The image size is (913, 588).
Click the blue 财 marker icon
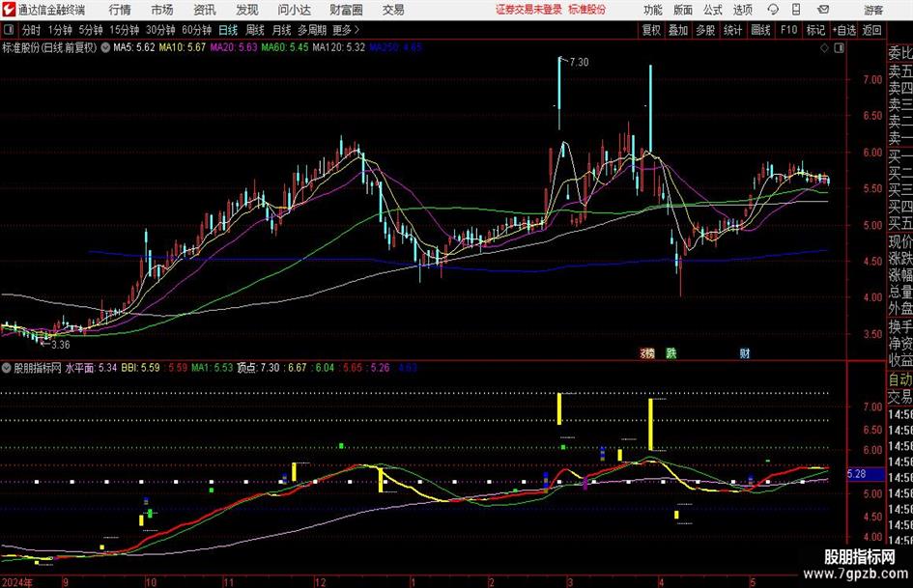745,352
